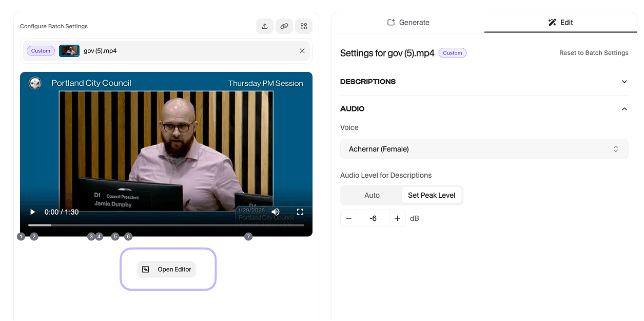Screen dimensions: 644x321
Task: Click the export icon on the Generate tab
Action: (391, 22)
